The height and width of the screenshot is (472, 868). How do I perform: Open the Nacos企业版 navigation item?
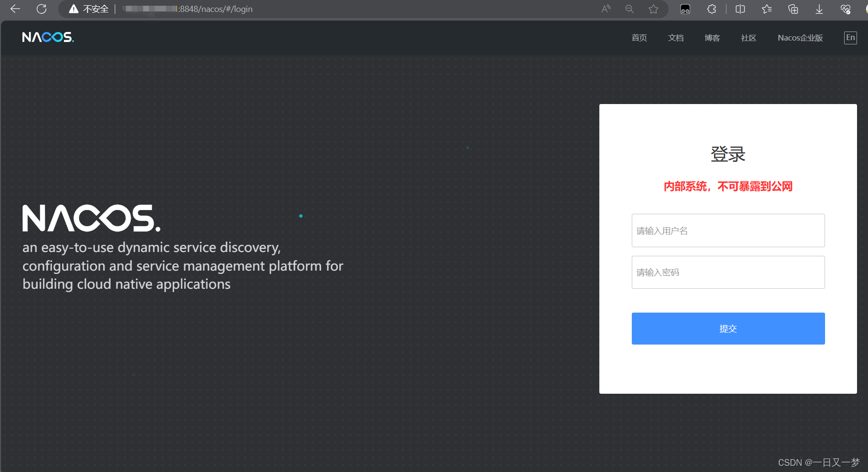[x=800, y=38]
